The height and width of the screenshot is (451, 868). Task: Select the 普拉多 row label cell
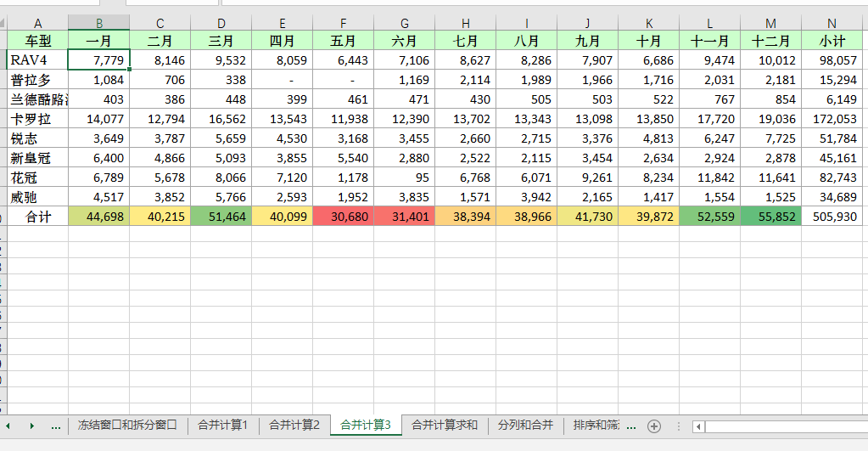[37, 80]
